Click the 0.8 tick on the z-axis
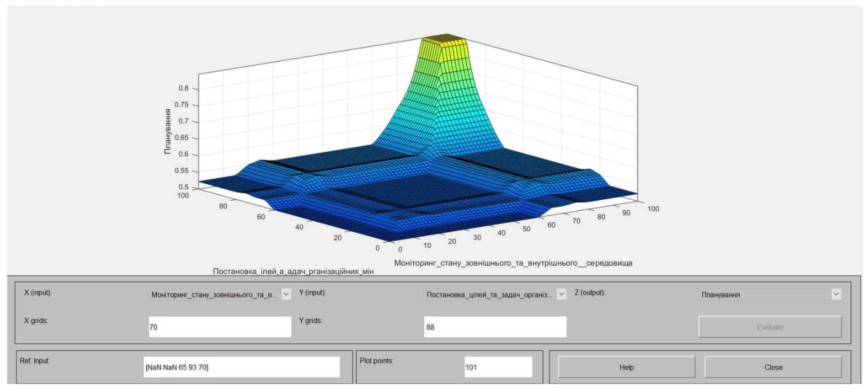Viewport: 868px width, 392px height. pyautogui.click(x=184, y=88)
